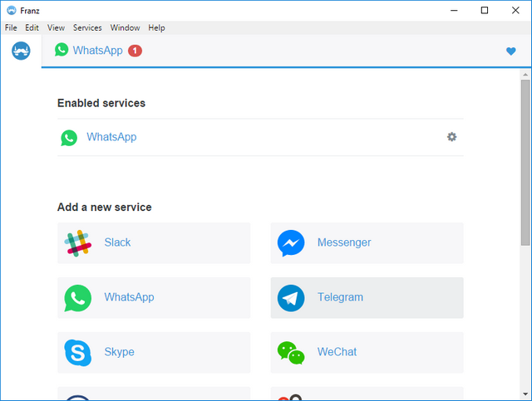
Task: Click the WeChat green bubbles icon
Action: [291, 353]
